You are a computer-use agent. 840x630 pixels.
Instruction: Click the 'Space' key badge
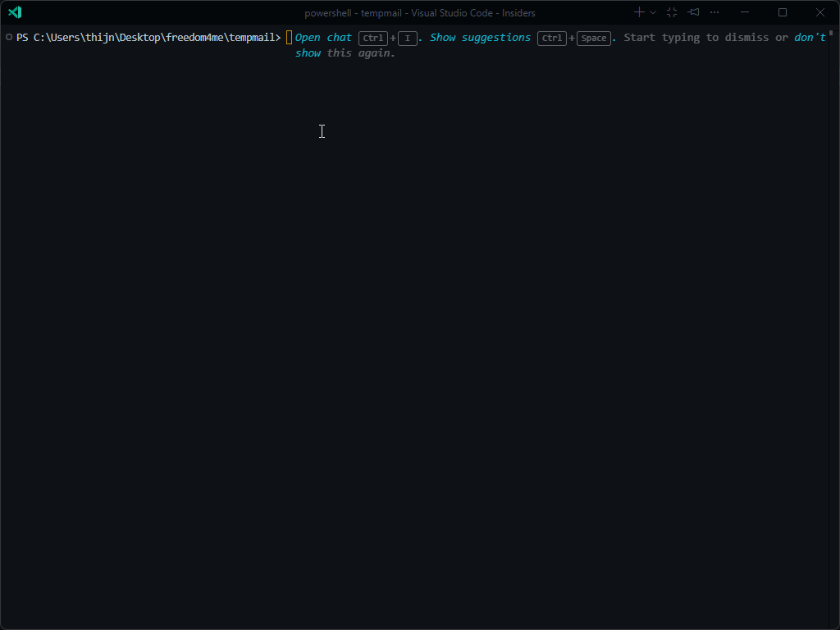[x=593, y=39]
